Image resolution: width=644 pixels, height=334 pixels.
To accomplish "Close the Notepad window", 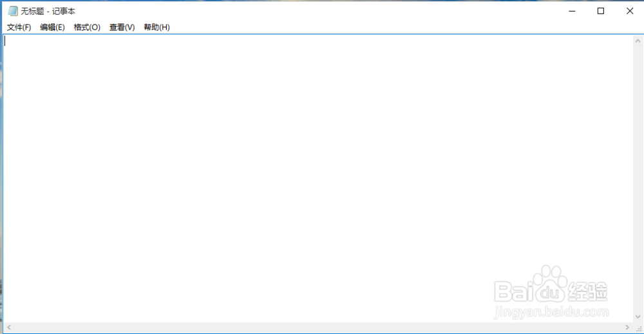I will point(630,11).
